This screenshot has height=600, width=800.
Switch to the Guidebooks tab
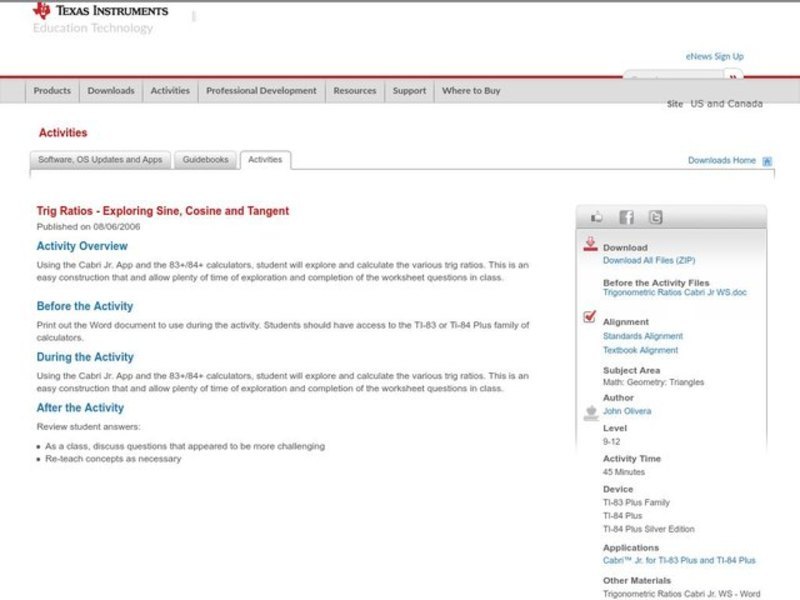(205, 160)
